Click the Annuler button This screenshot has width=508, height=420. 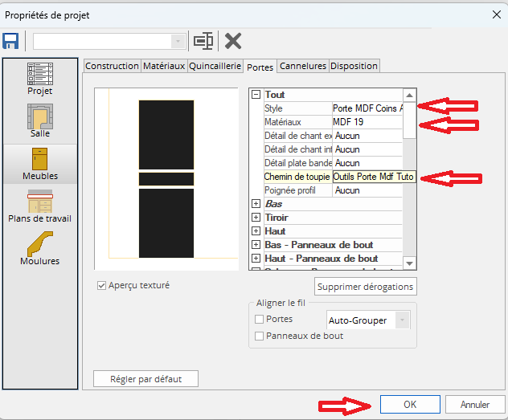click(475, 404)
